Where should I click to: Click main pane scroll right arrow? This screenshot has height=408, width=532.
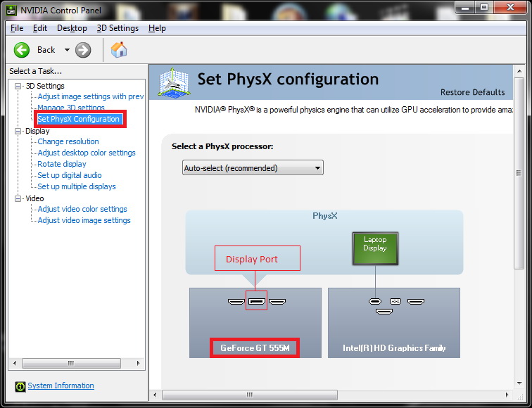coord(507,395)
